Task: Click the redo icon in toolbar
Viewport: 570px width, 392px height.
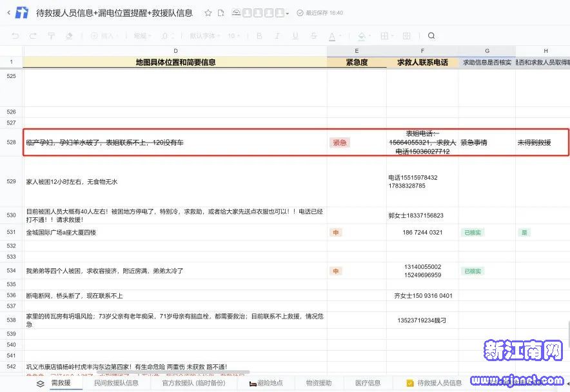Action: tap(33, 36)
